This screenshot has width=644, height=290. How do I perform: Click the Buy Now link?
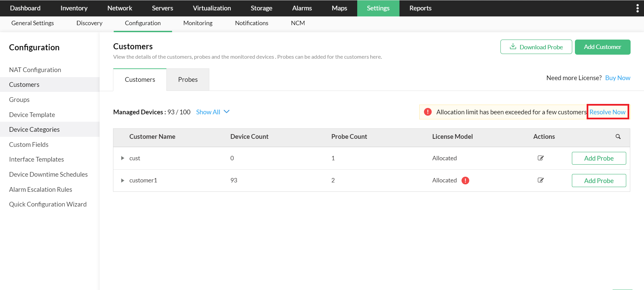point(618,78)
